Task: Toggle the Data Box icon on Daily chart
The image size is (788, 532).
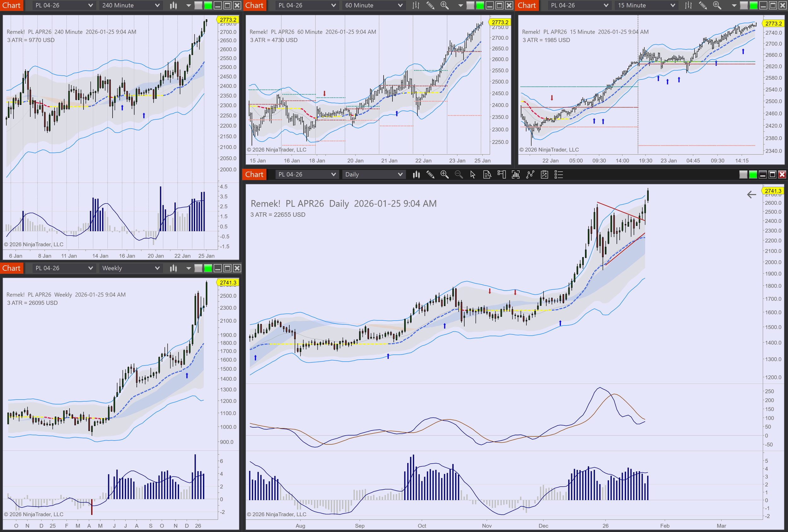Action: [487, 175]
